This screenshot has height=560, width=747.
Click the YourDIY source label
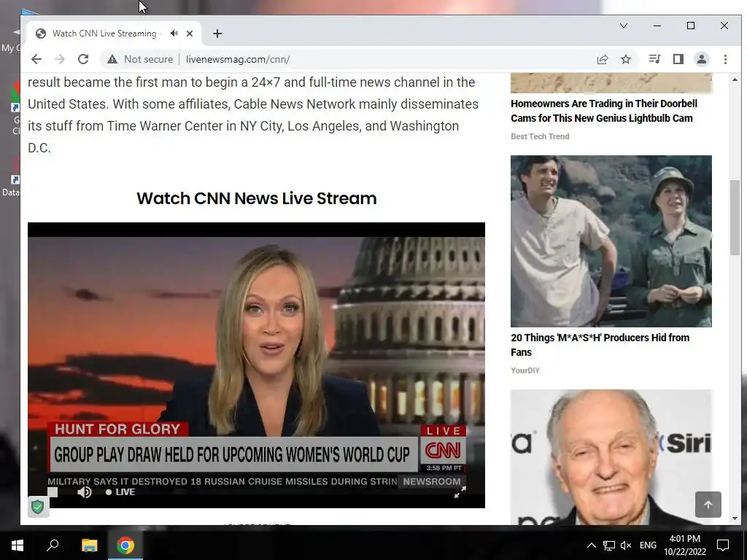tap(525, 370)
